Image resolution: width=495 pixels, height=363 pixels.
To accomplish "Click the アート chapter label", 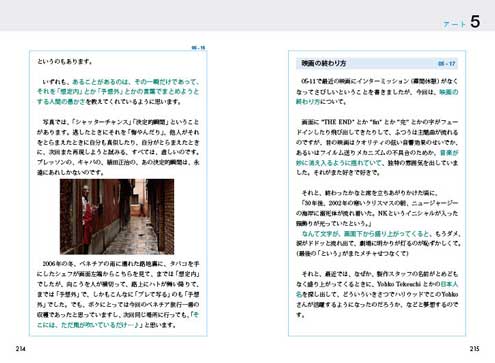I will pyautogui.click(x=454, y=24).
